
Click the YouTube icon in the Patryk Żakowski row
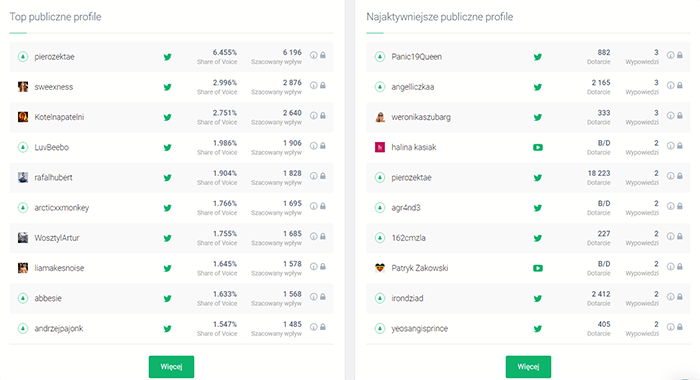tap(538, 268)
